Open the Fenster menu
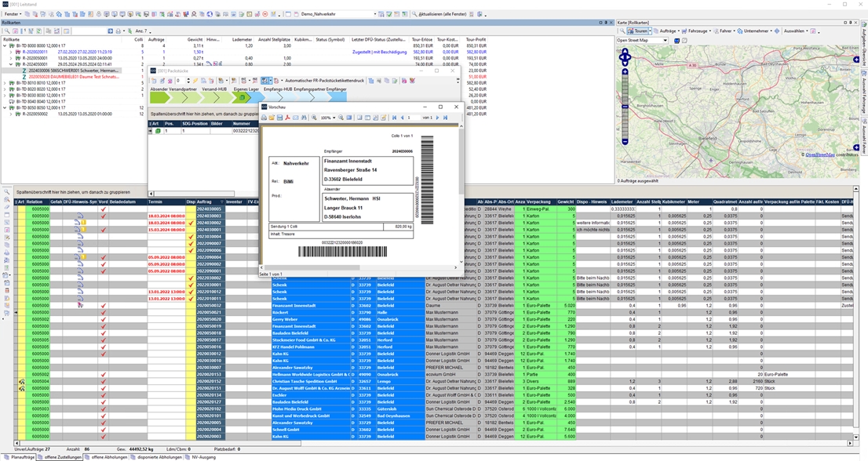The height and width of the screenshot is (461, 868). pos(13,14)
